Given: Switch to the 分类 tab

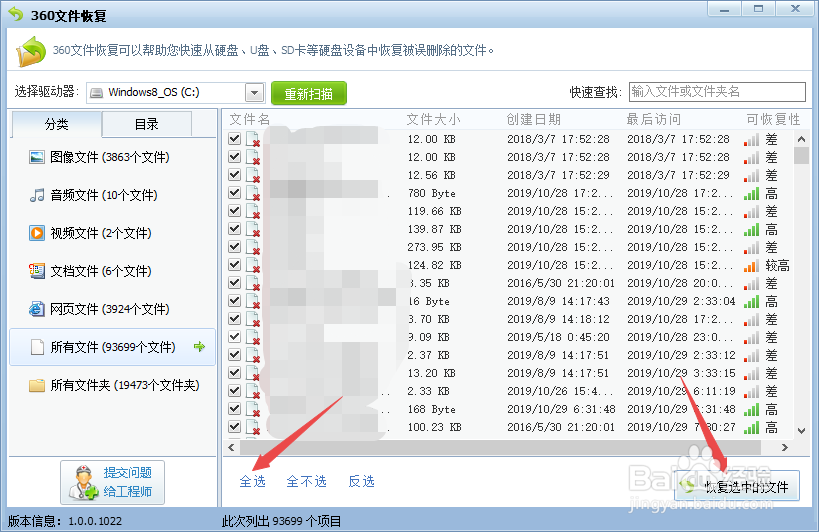Looking at the screenshot, I should point(56,124).
